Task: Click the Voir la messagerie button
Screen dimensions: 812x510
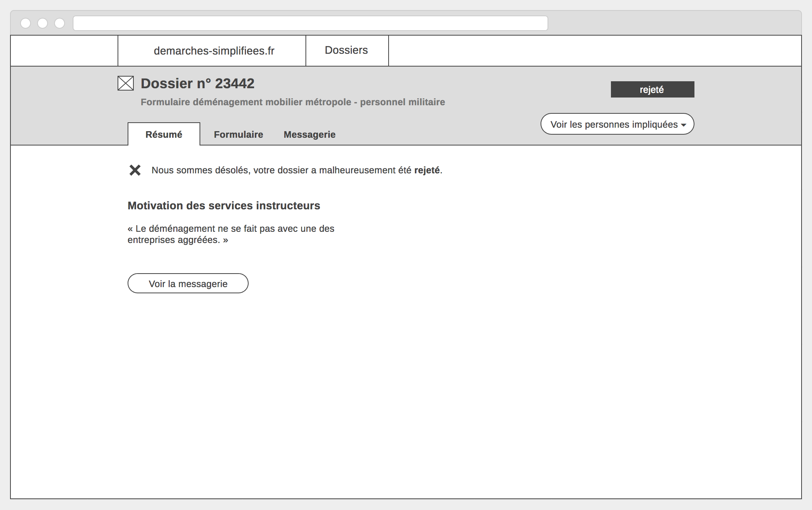Action: (188, 283)
